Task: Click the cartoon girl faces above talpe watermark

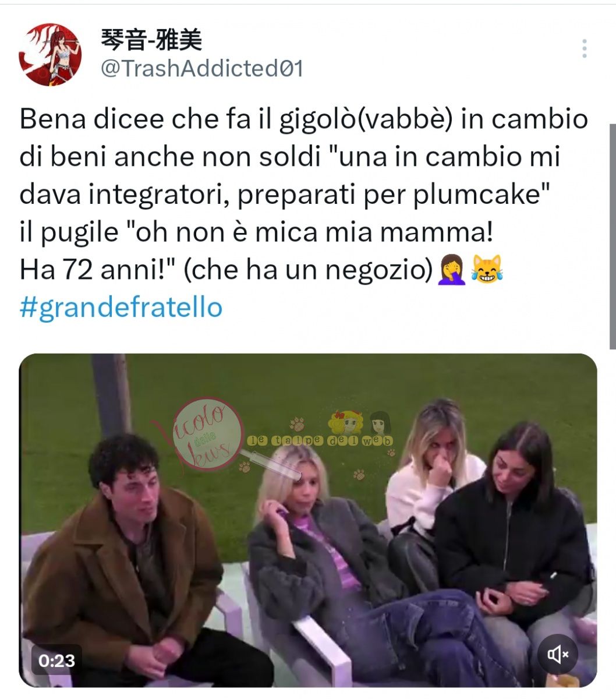Action: click(359, 421)
